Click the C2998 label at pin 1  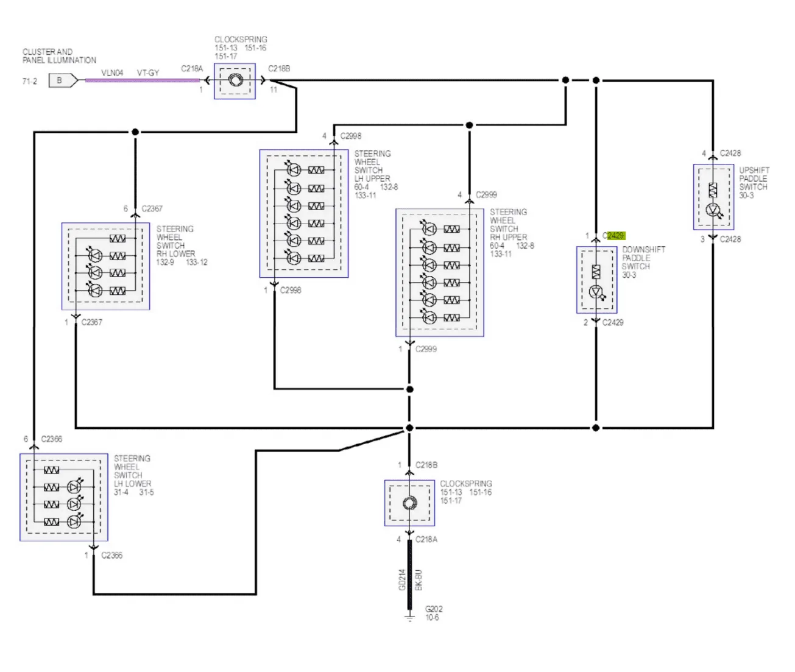tap(291, 290)
